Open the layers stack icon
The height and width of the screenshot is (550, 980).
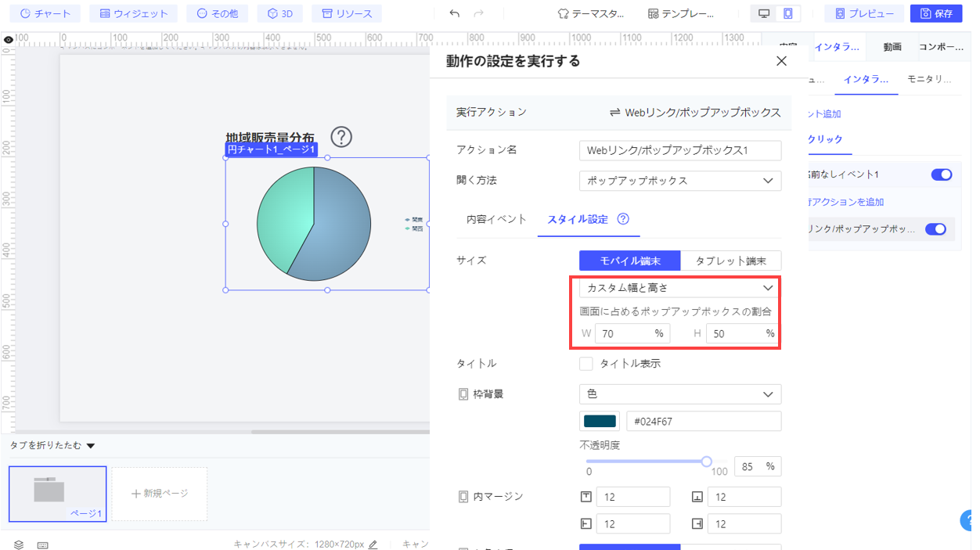19,545
